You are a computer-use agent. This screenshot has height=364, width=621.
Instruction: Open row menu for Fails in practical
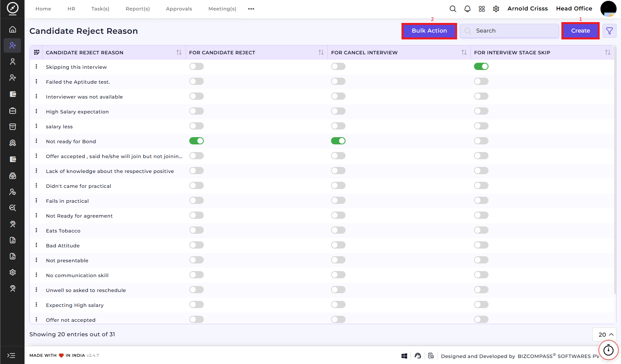[36, 200]
